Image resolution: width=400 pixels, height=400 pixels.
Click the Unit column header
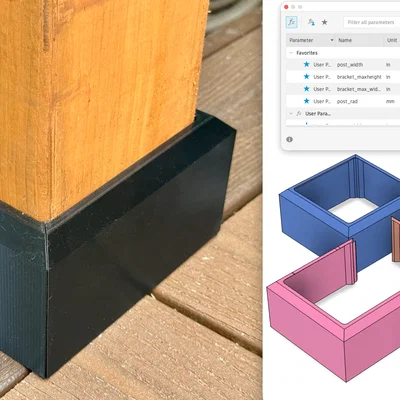pyautogui.click(x=392, y=40)
